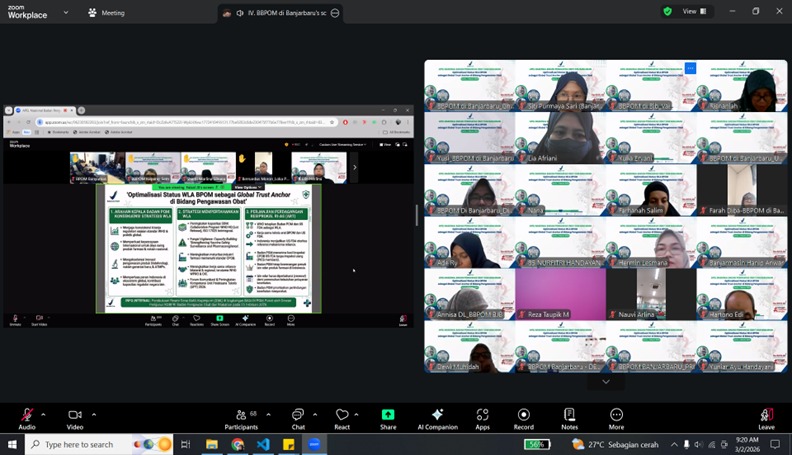Open AI Companion

437,415
